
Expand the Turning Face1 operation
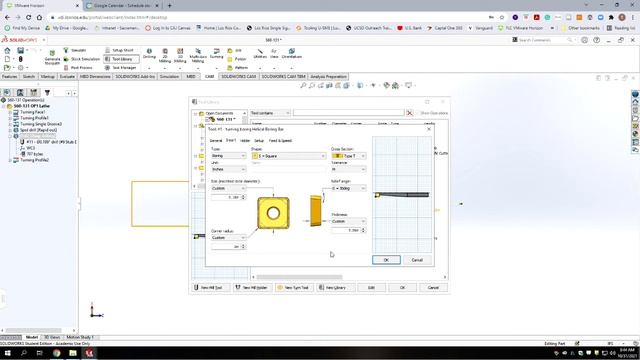coord(10,112)
